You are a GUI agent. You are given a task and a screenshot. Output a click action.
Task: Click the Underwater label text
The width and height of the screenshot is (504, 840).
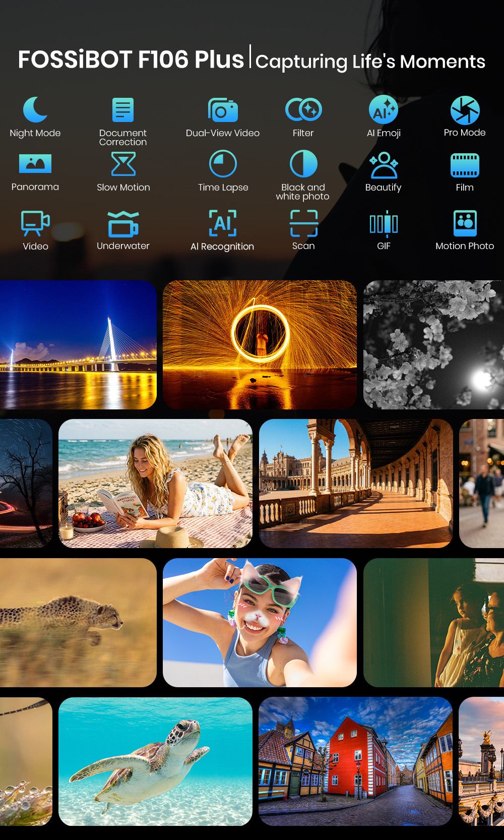click(x=123, y=246)
